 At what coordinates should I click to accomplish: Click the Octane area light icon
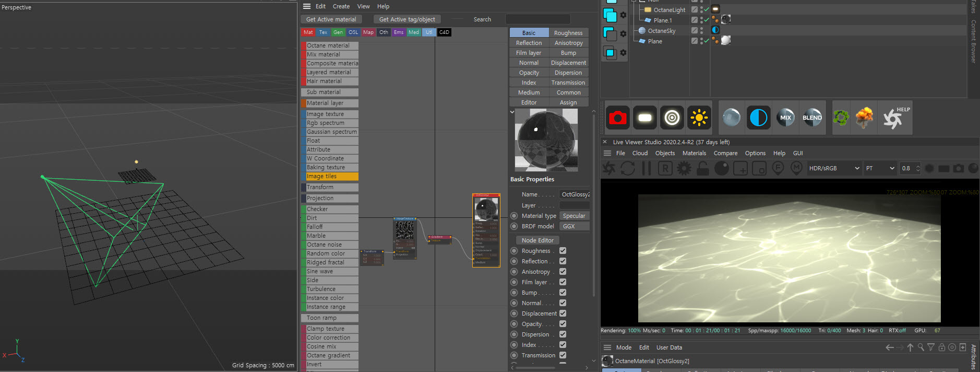tap(645, 118)
